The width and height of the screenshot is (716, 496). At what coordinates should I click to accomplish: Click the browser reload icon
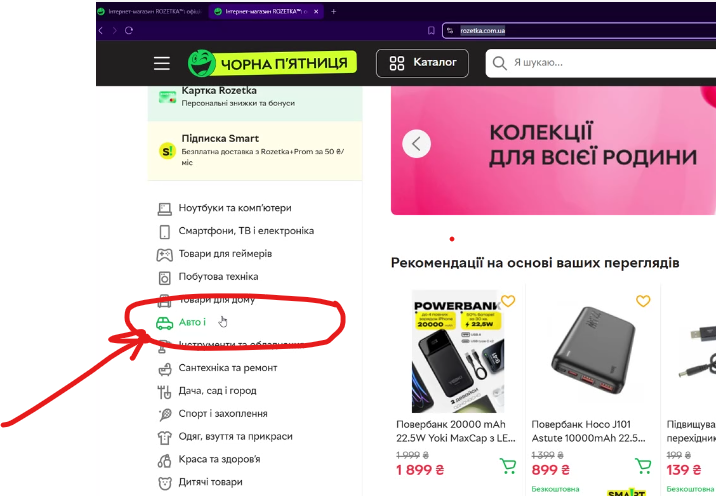[x=129, y=30]
